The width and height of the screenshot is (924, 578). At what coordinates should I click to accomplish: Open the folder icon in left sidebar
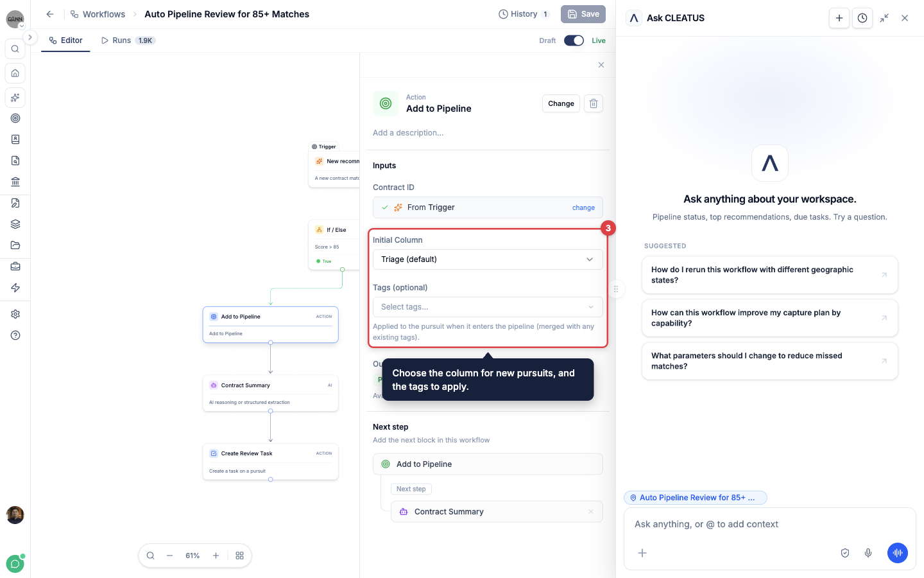15,245
